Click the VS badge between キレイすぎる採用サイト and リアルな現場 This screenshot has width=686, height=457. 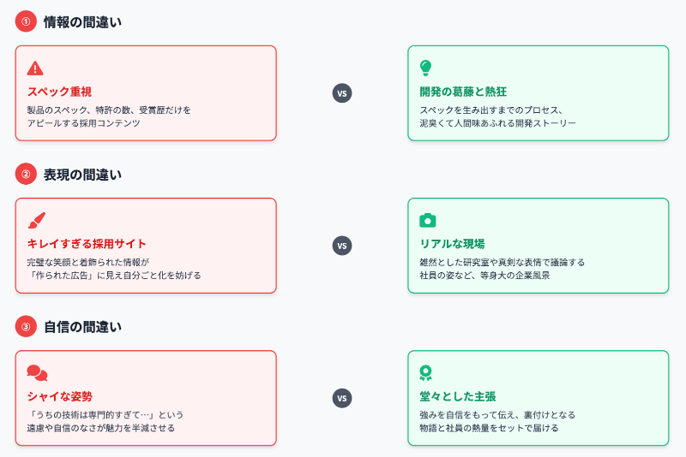(x=342, y=246)
